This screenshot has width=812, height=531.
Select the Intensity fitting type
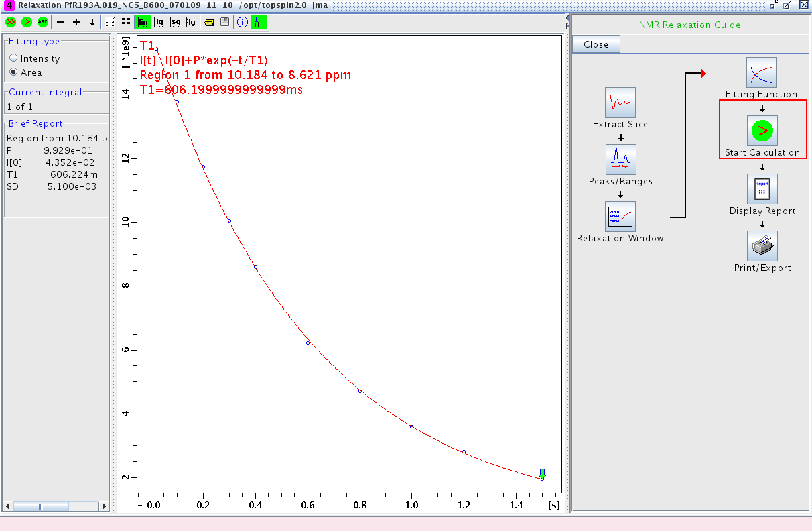[x=13, y=59]
